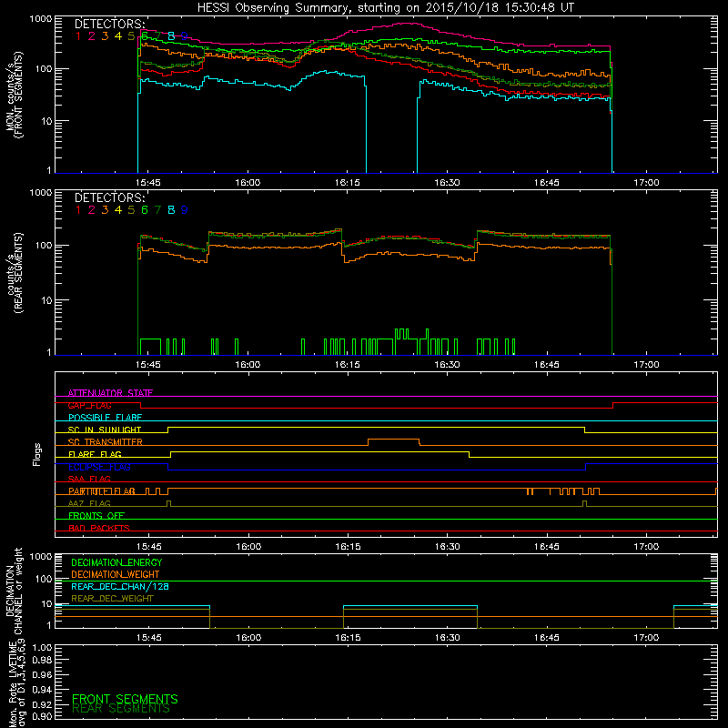Click the counts/s (REAR SEGMENTS) axis title
The height and width of the screenshot is (728, 728).
coord(15,273)
